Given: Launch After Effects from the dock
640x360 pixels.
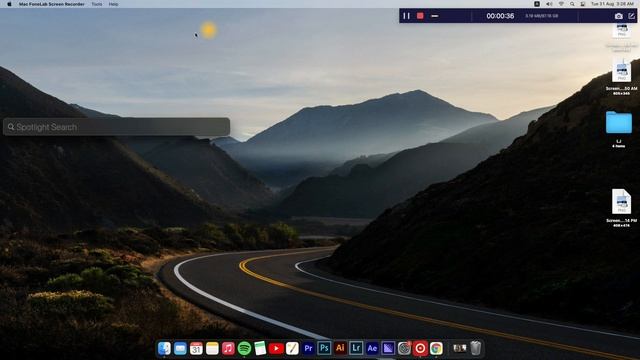Looking at the screenshot, I should 372,348.
